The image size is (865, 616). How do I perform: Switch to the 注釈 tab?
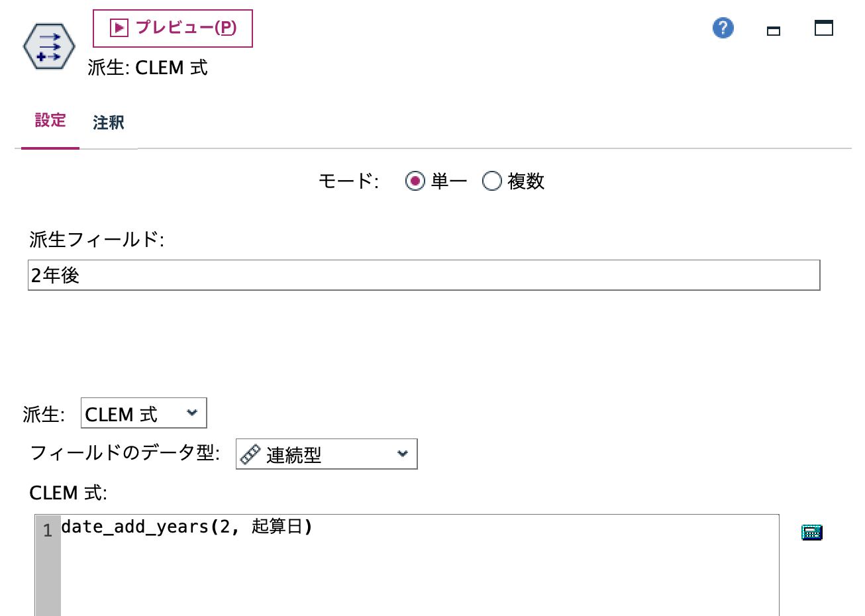[x=108, y=123]
